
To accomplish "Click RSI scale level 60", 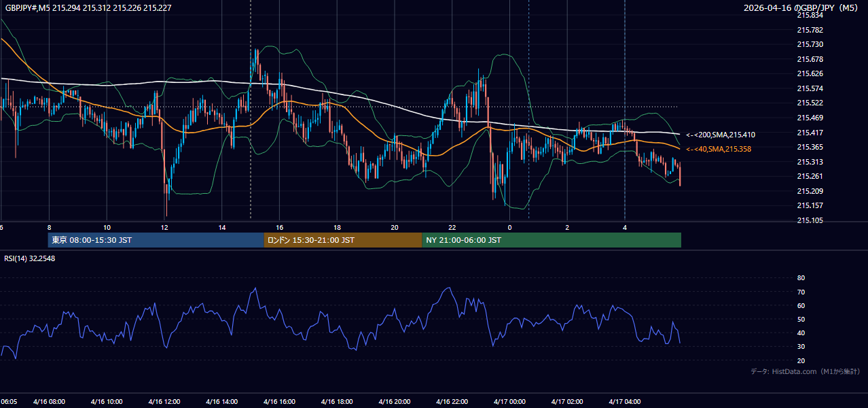I will coord(801,305).
